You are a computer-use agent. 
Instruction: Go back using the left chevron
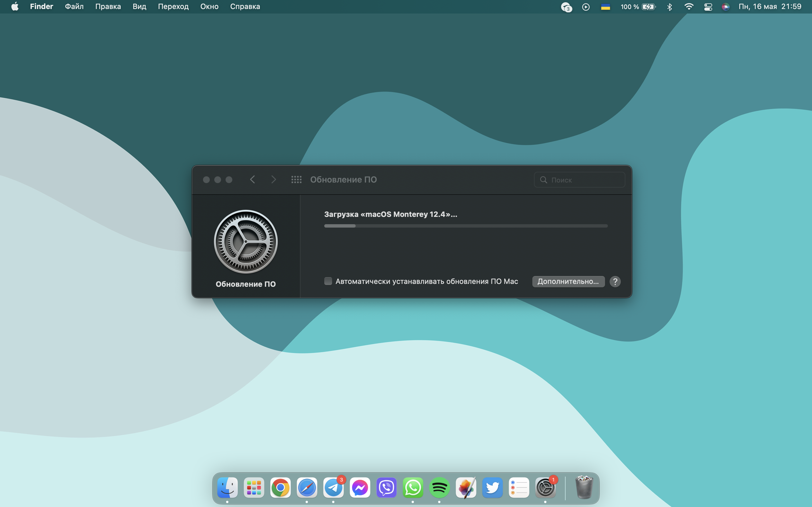tap(253, 180)
